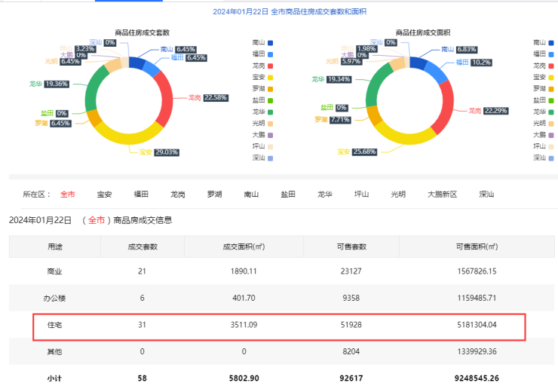Click the 成交面积(㎡) column header
Image resolution: width=558 pixels, height=392 pixels.
point(243,247)
